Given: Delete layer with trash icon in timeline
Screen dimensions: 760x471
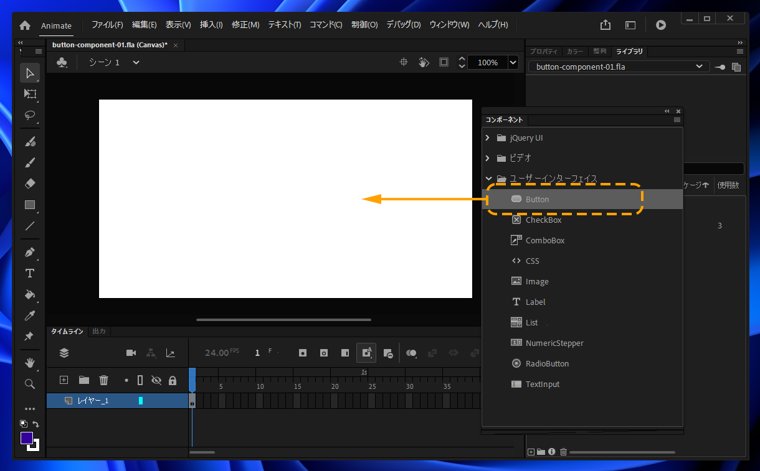Looking at the screenshot, I should 104,380.
